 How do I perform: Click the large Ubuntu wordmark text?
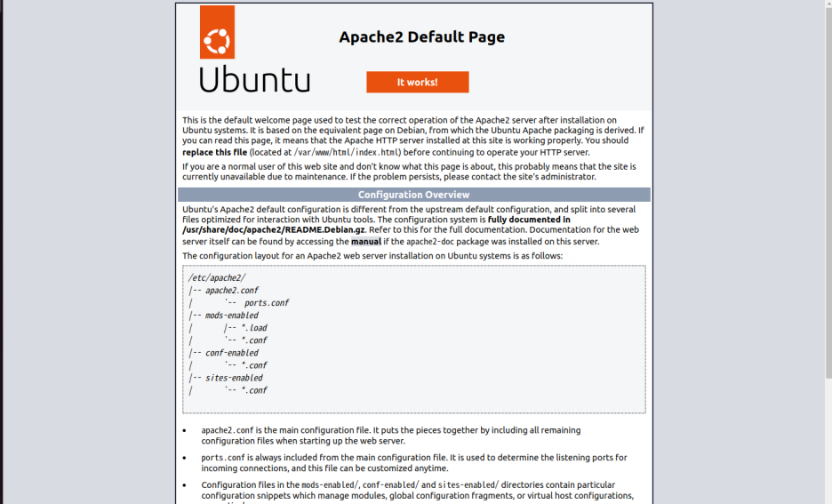click(x=254, y=80)
